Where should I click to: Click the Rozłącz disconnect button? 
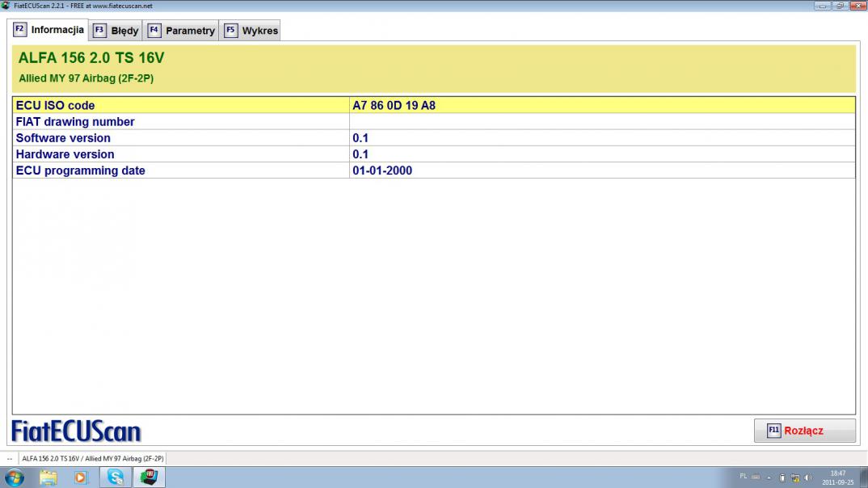pos(804,431)
